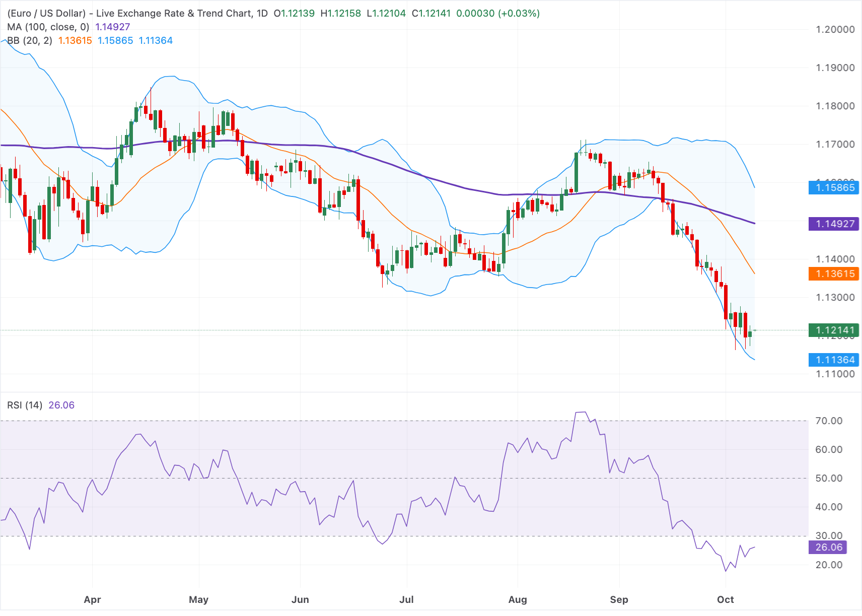The width and height of the screenshot is (862, 616).
Task: Click the 40.00 RSI axis label
Action: 829,507
